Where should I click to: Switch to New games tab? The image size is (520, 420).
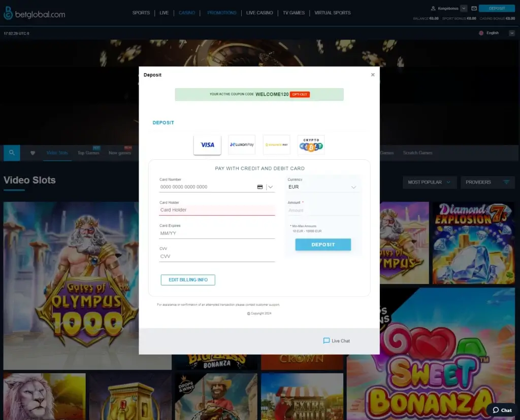[120, 153]
